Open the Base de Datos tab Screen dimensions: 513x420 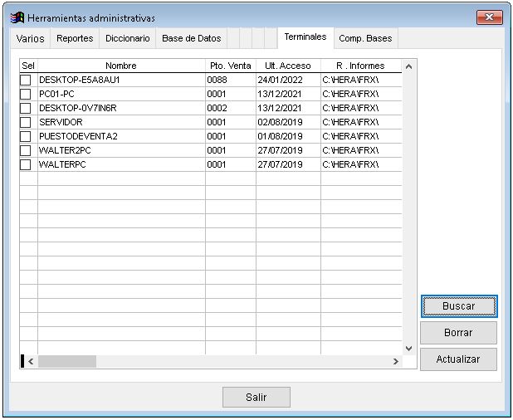point(191,39)
